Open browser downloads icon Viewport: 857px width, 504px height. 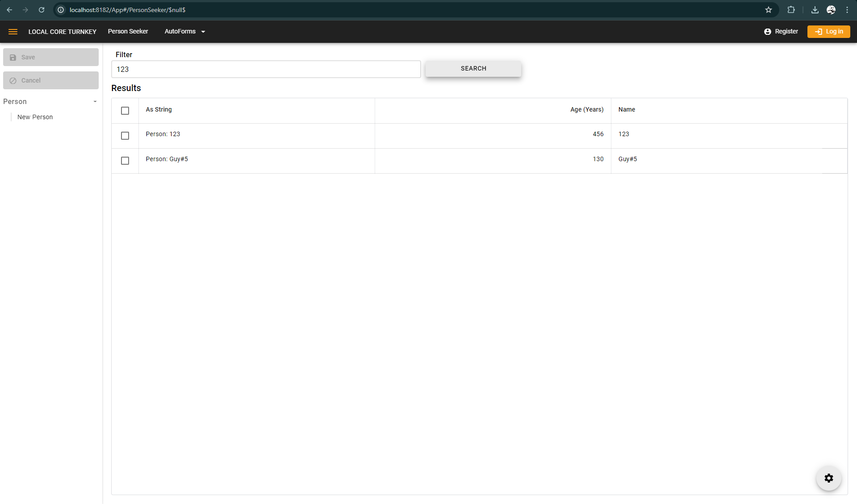pos(815,10)
